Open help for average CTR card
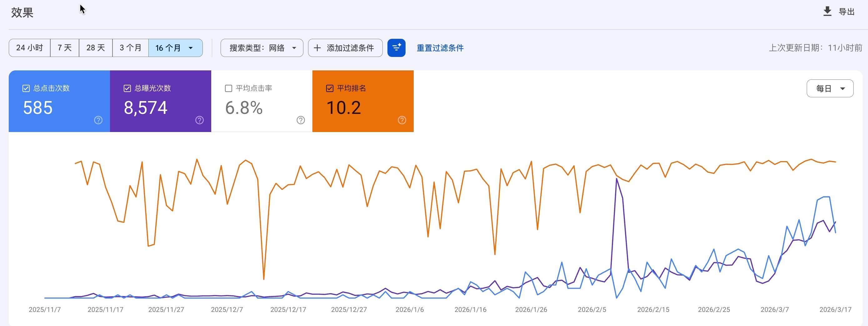 click(301, 120)
